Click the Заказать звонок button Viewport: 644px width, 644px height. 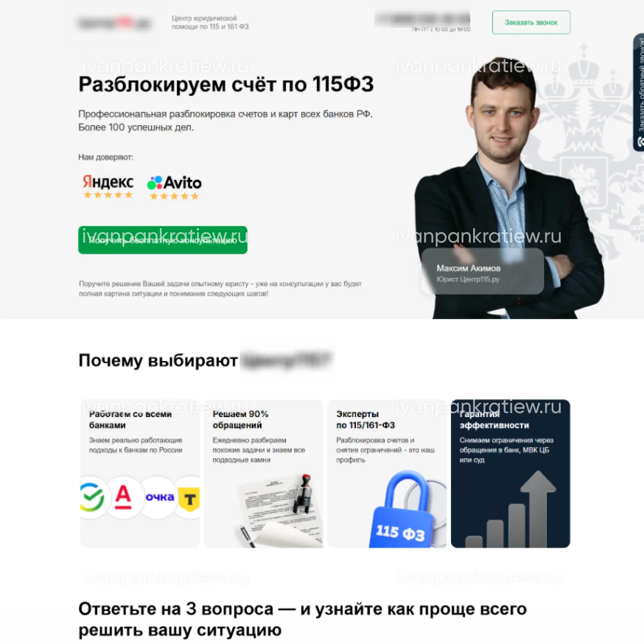[531, 23]
